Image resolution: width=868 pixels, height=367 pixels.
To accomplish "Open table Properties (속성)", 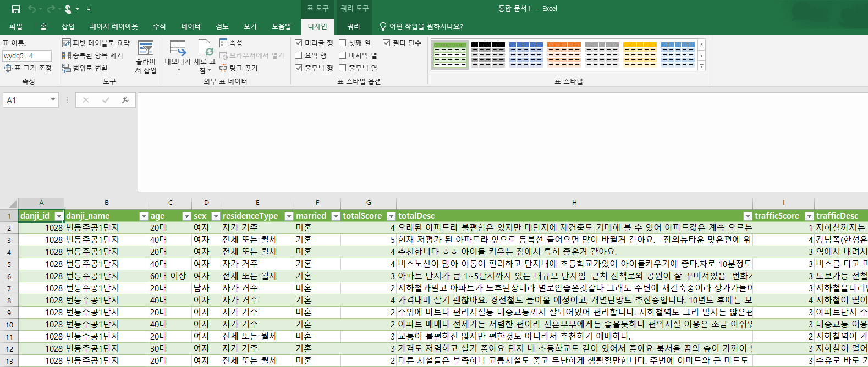I will pos(231,43).
